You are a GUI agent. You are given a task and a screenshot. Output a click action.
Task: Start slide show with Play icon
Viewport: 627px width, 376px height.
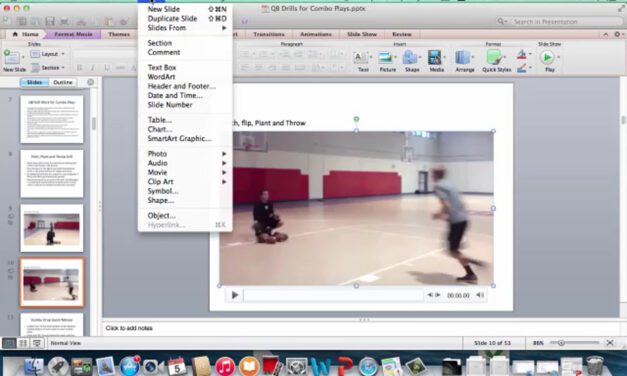tap(547, 58)
